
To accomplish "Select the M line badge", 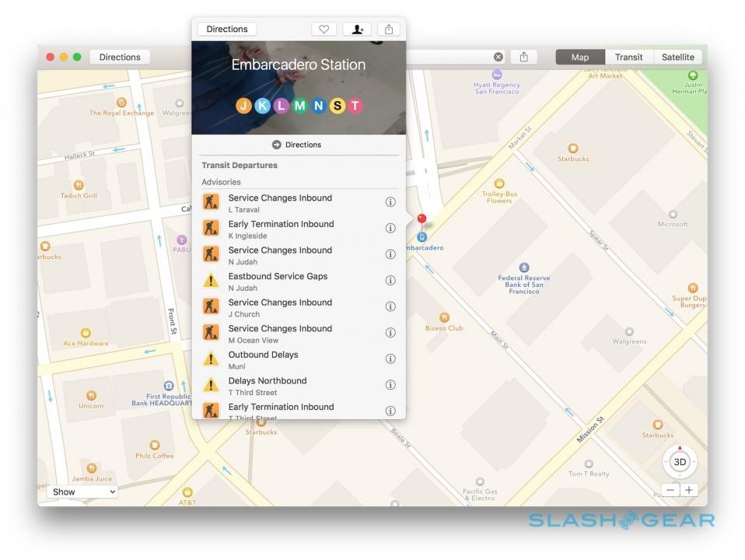I will [x=300, y=106].
